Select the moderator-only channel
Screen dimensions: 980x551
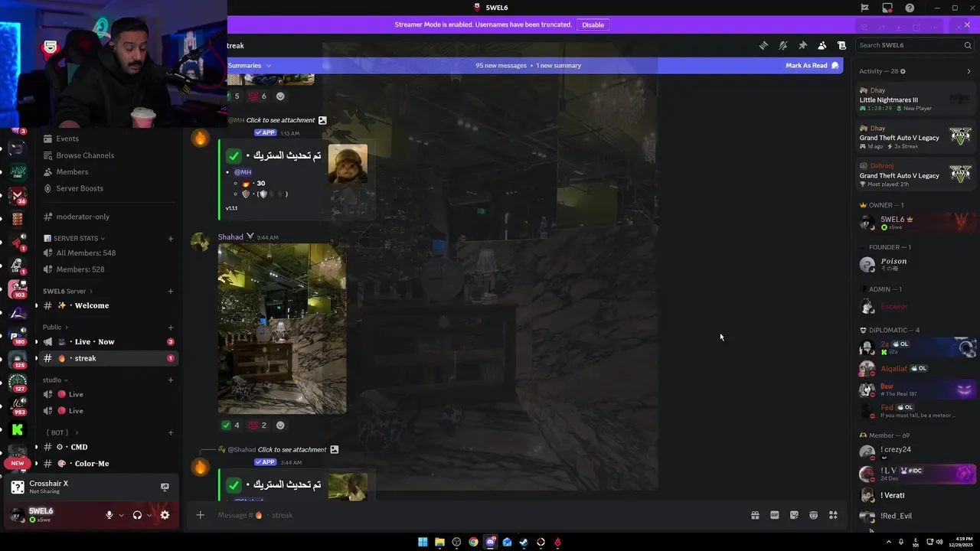(x=83, y=217)
